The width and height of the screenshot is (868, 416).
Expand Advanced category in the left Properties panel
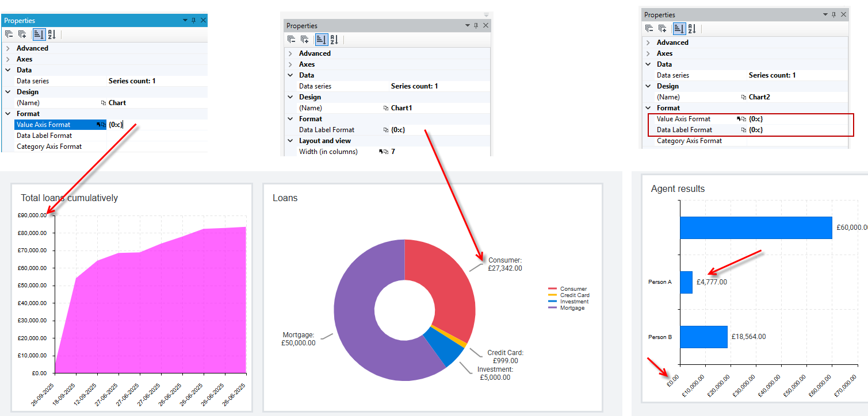click(8, 48)
